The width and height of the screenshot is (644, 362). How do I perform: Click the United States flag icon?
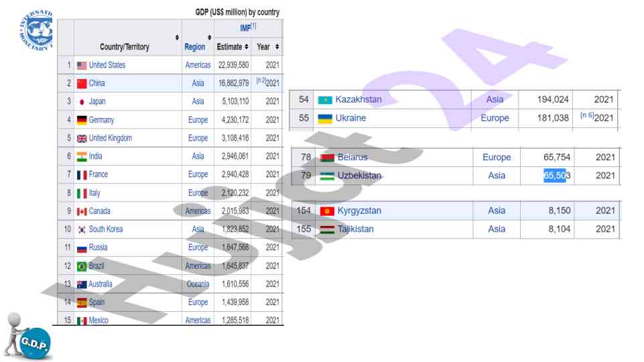[82, 65]
